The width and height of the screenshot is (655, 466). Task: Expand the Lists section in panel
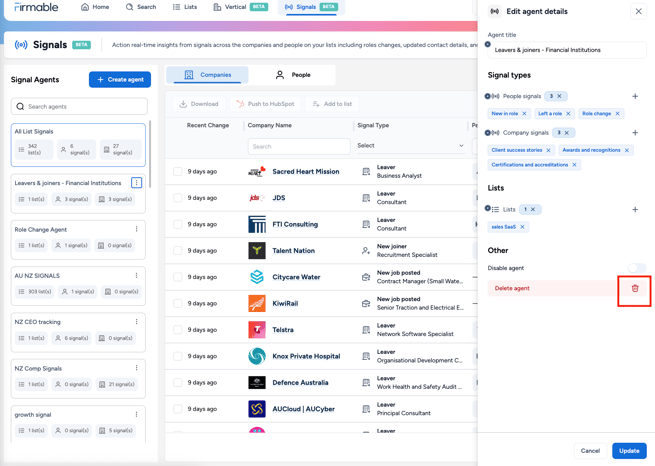[488, 209]
